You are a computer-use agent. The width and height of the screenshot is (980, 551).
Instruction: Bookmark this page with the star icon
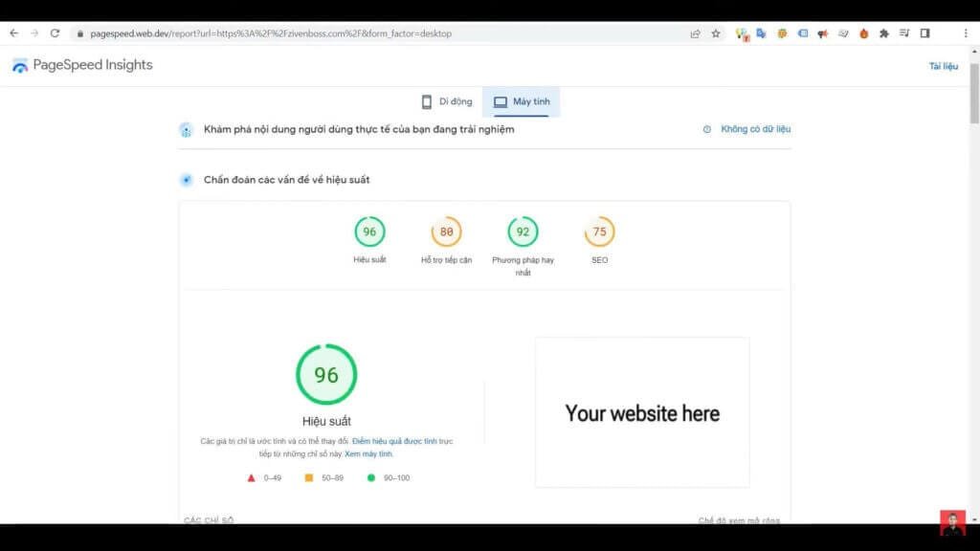pos(716,33)
